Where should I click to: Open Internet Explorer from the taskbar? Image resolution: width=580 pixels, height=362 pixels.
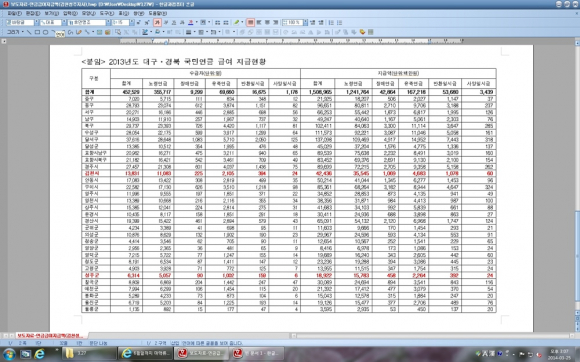pyautogui.click(x=40, y=354)
